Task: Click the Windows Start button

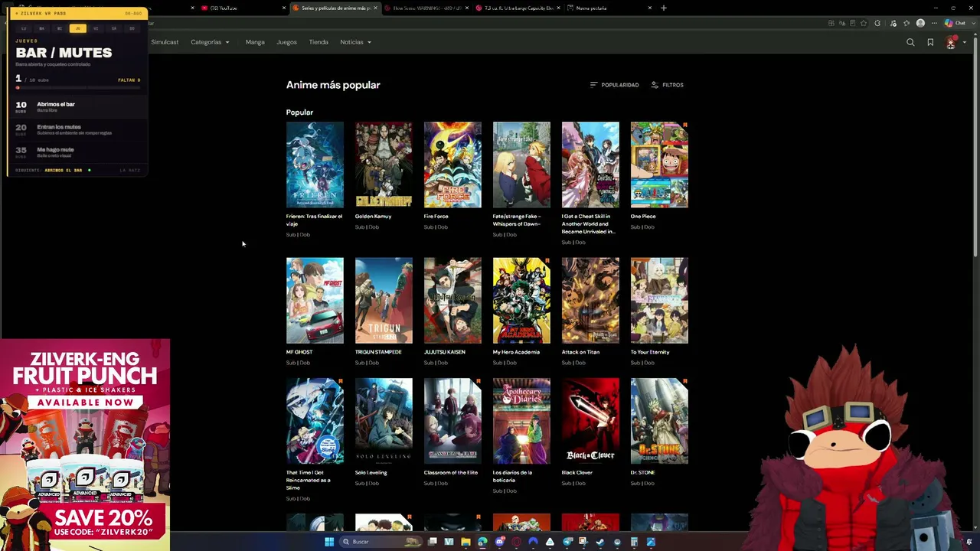Action: 329,542
